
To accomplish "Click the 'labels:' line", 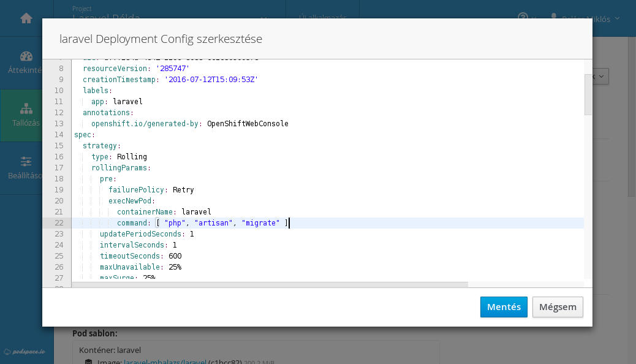I will (x=97, y=91).
